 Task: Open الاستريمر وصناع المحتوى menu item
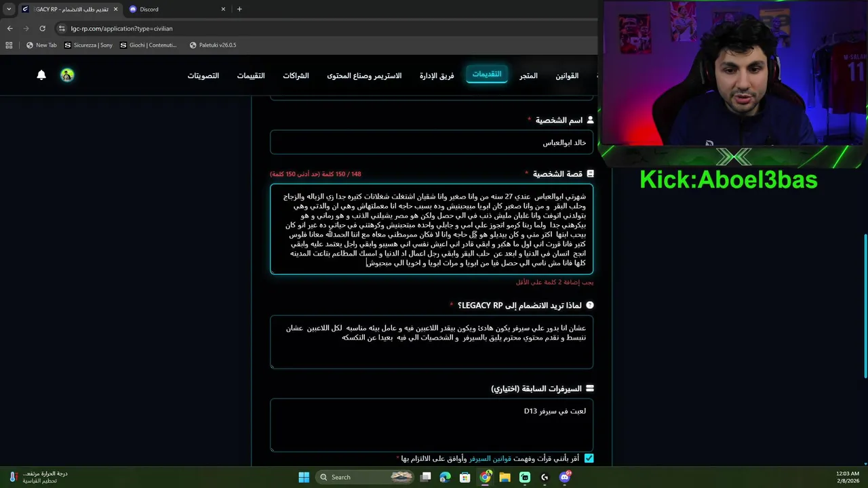pyautogui.click(x=364, y=75)
